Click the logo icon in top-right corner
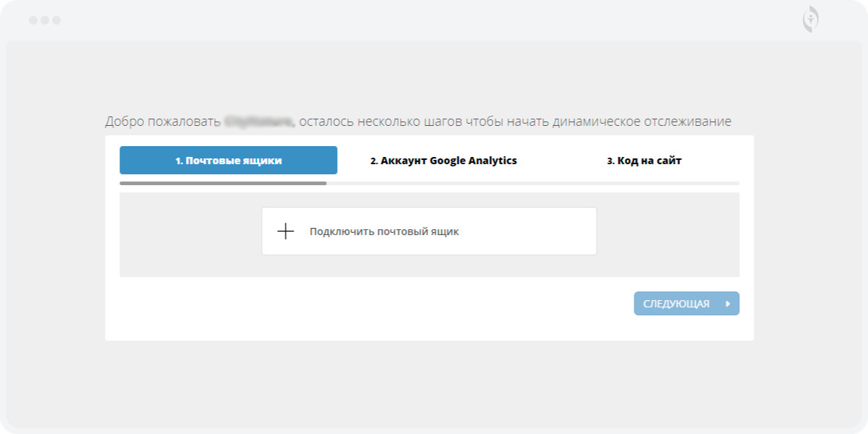 (811, 20)
